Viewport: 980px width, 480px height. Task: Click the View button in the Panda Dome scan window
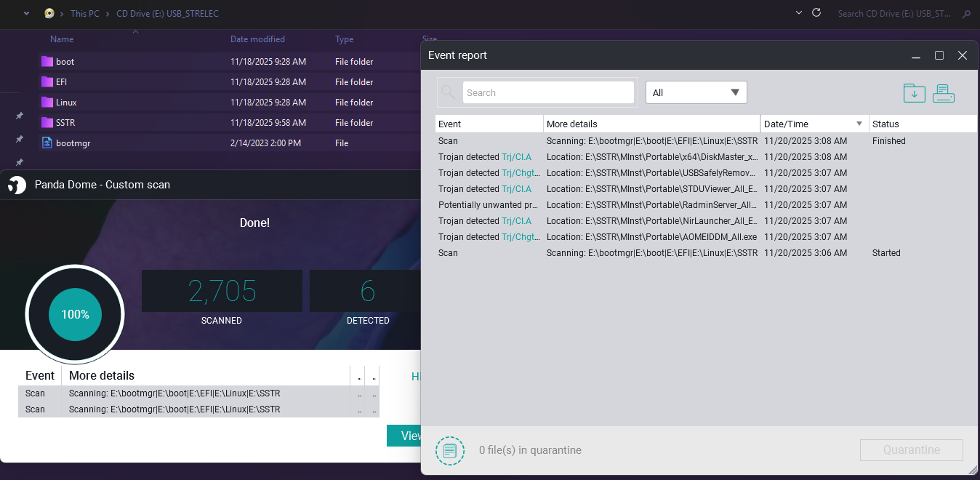403,436
